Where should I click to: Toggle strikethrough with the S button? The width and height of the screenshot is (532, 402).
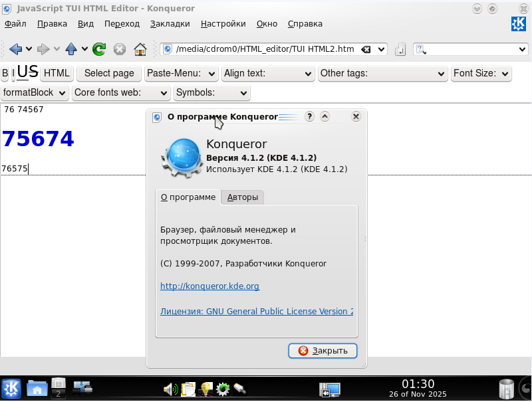point(33,72)
